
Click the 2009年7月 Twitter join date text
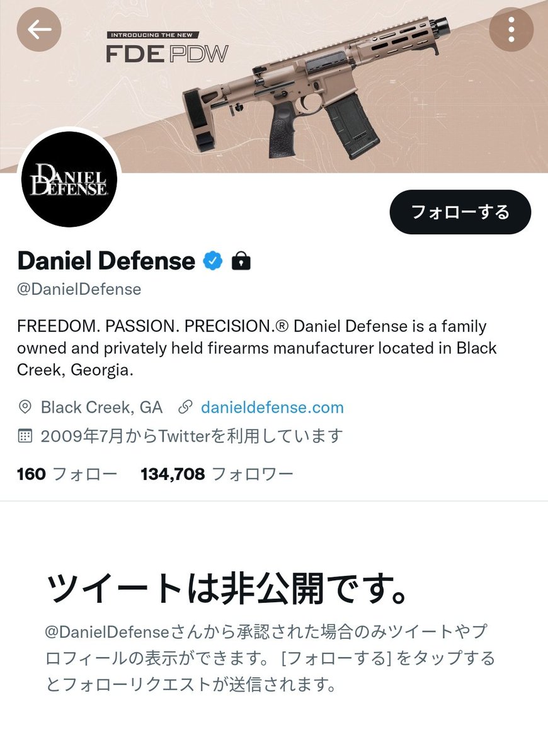tap(191, 436)
